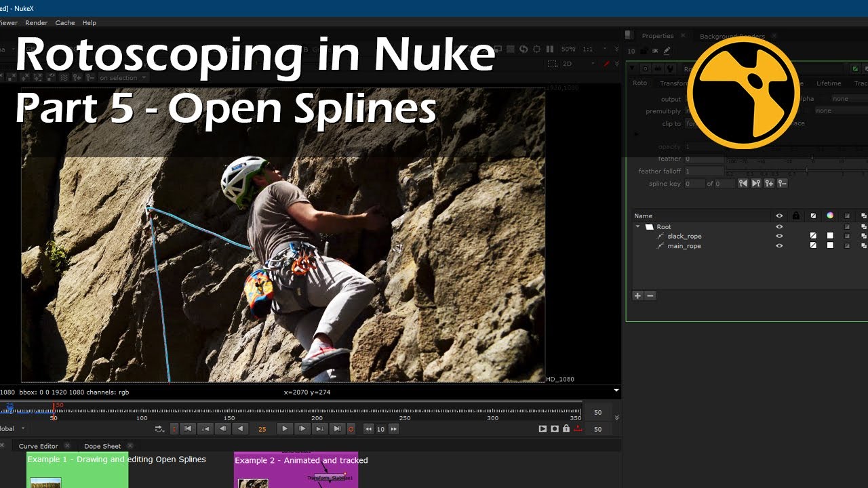Click the orange in-point marker button
The width and height of the screenshot is (868, 488).
point(174,429)
